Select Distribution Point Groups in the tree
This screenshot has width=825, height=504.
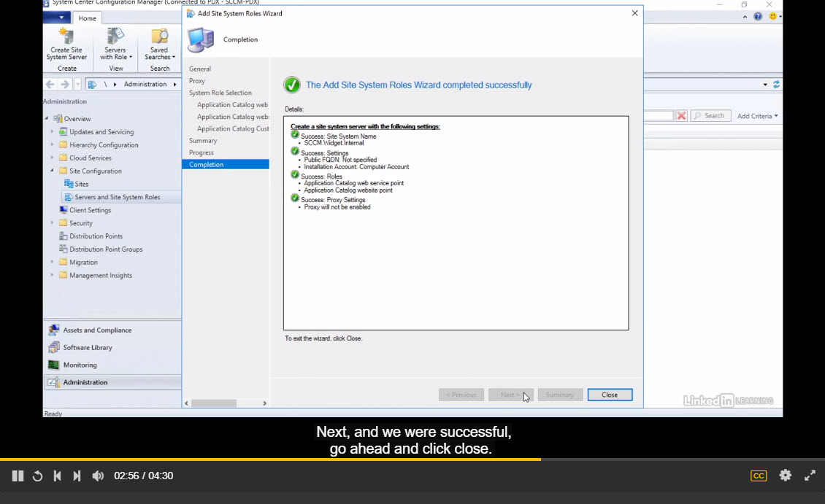tap(106, 249)
